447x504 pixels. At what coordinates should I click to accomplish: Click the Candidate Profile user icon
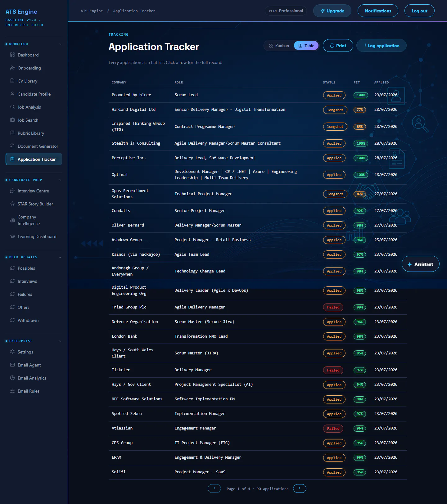12,94
